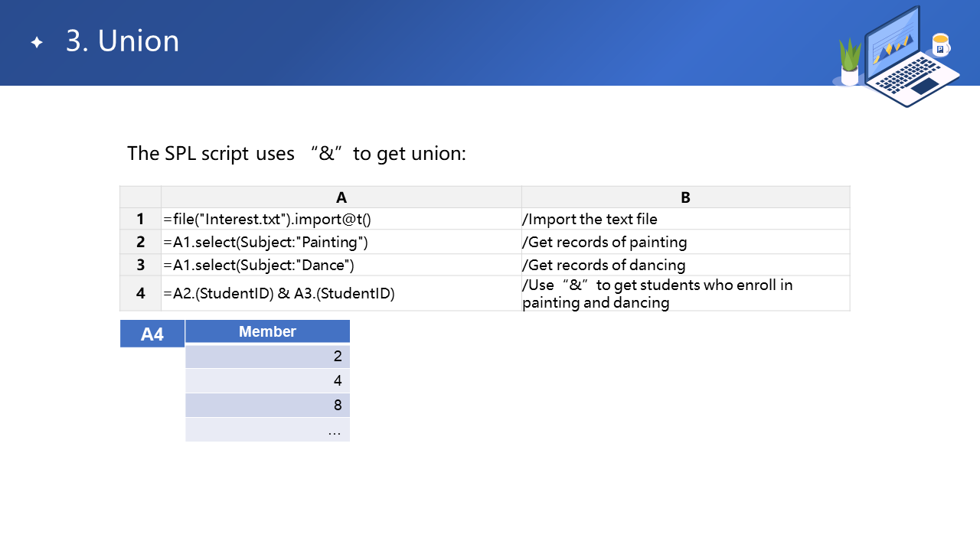Select the "3. Union" slide title

[122, 41]
